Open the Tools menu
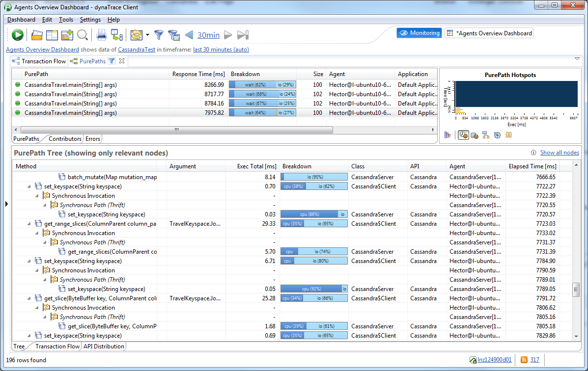Screen dimensions: 588x371 click(66, 20)
